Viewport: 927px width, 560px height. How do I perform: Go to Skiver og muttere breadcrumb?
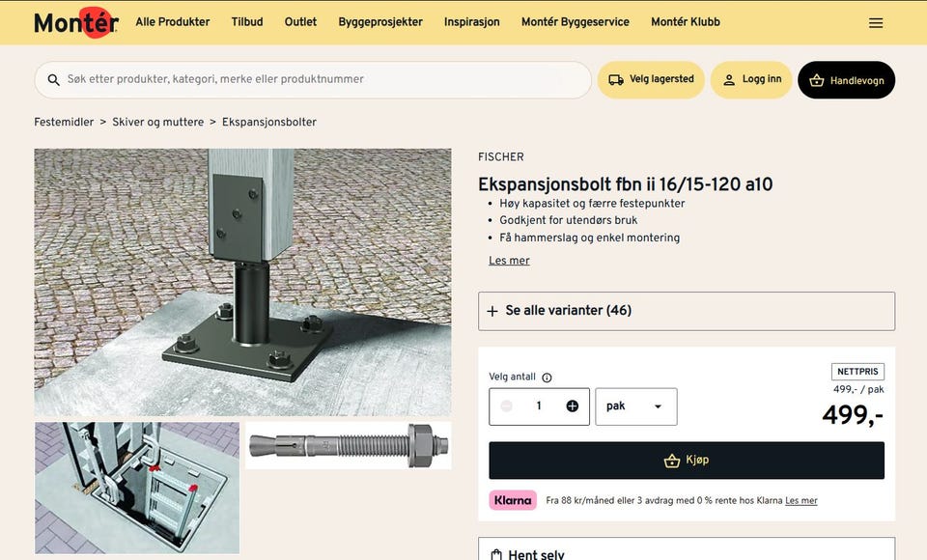[x=157, y=122]
